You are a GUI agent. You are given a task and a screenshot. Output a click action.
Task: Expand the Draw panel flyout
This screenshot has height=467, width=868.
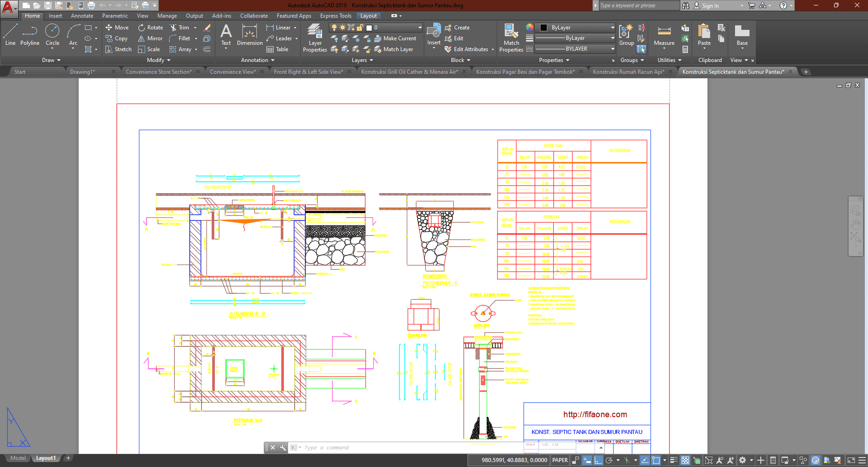tap(51, 60)
